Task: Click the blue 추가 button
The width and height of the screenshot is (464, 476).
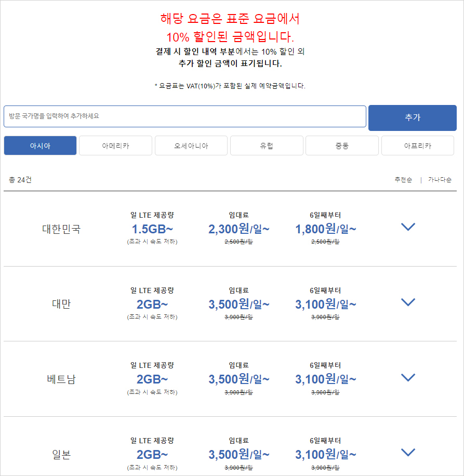Action: pos(413,118)
